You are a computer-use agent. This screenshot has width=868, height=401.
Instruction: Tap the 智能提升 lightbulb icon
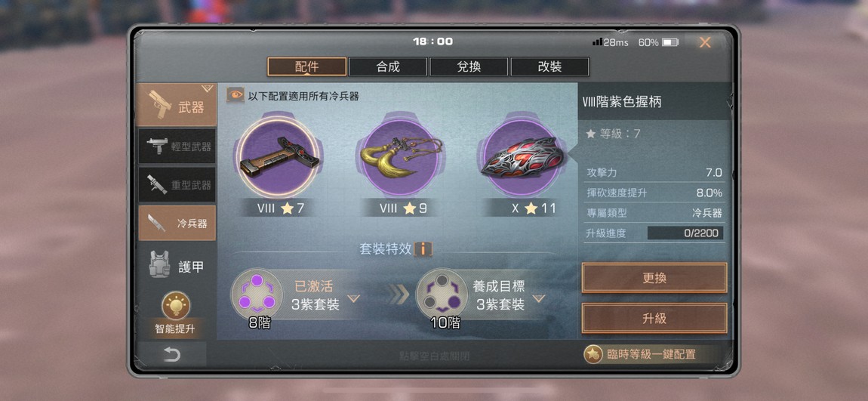[176, 306]
